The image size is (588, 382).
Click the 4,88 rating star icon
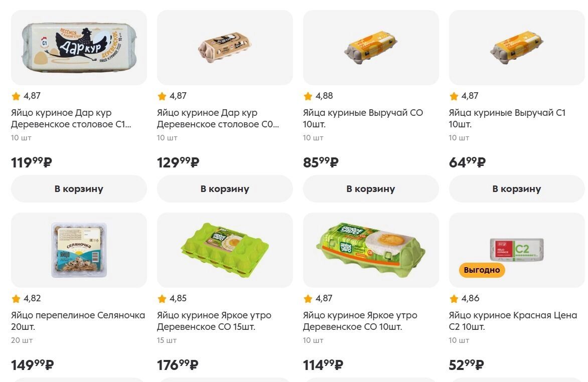pyautogui.click(x=308, y=96)
